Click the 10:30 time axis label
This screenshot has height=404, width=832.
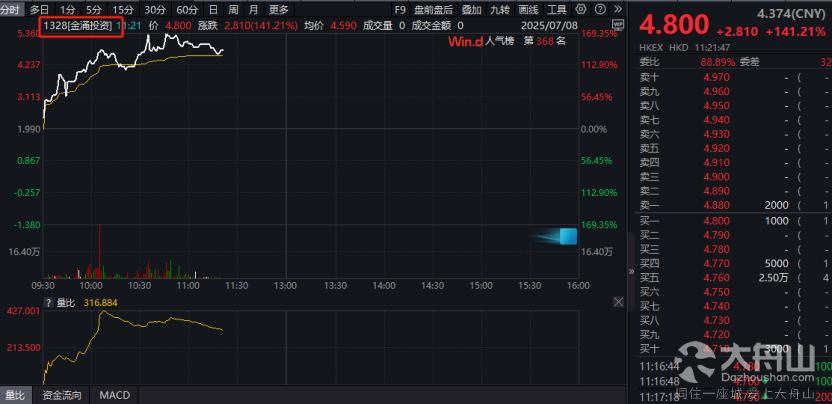click(x=141, y=286)
